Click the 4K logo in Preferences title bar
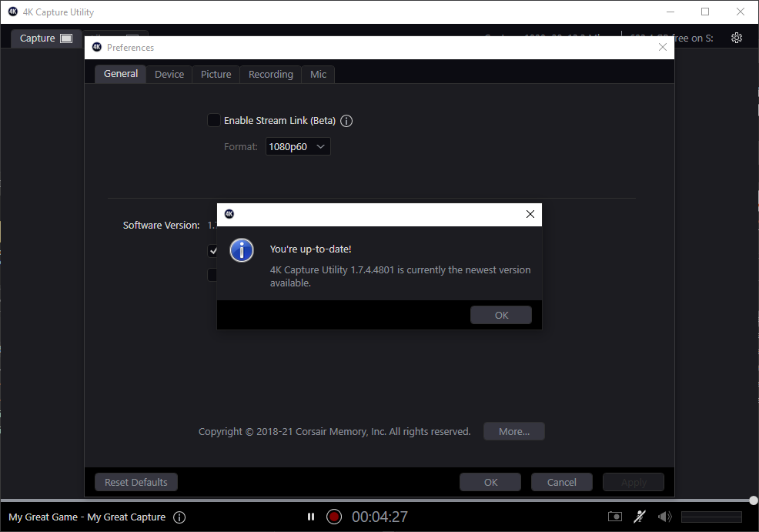The height and width of the screenshot is (532, 759). [x=97, y=47]
